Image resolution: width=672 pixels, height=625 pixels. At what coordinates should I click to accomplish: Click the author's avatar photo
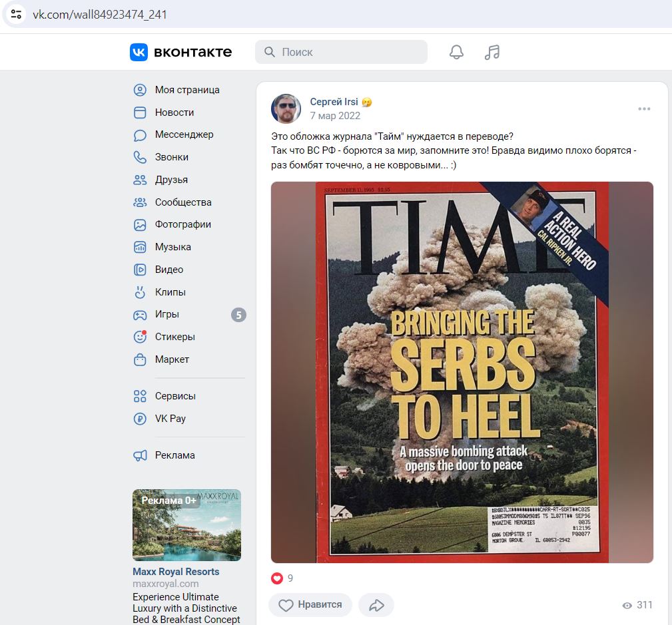tap(286, 108)
